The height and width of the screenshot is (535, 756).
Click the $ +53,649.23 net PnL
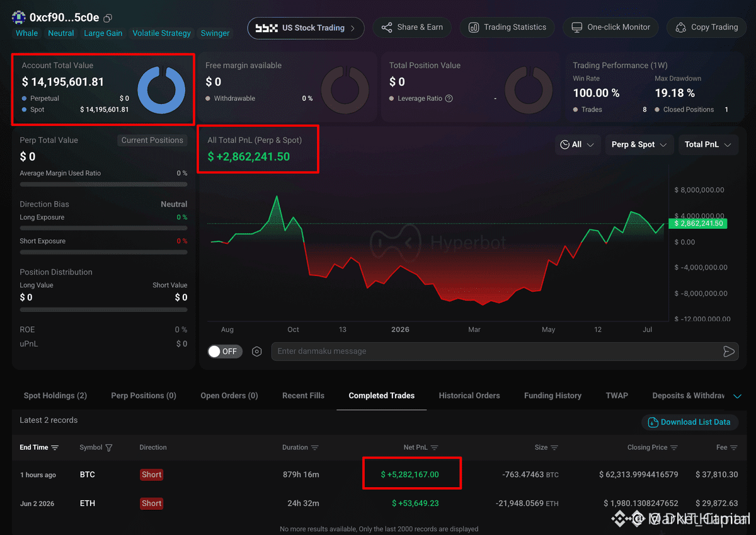(x=416, y=503)
